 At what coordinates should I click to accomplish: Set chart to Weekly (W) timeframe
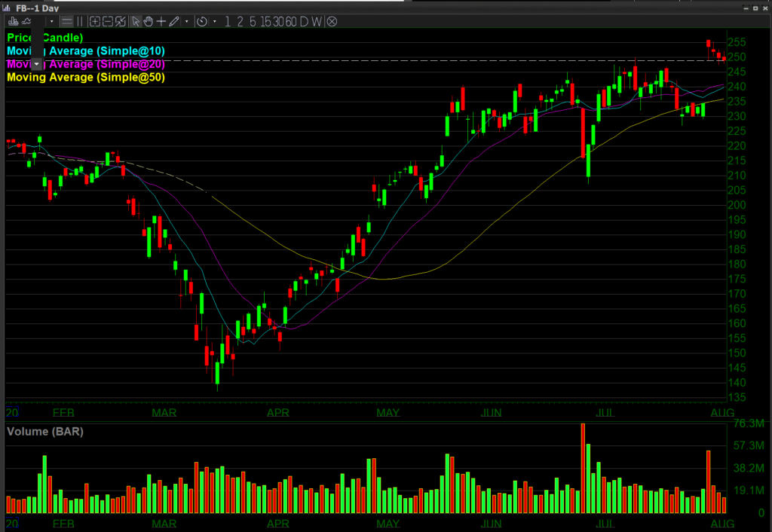[x=317, y=21]
